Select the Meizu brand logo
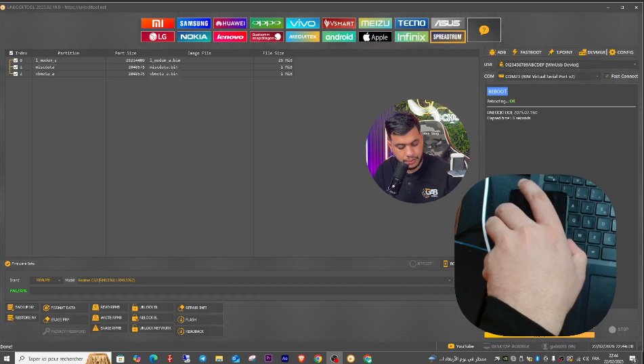 coord(375,24)
